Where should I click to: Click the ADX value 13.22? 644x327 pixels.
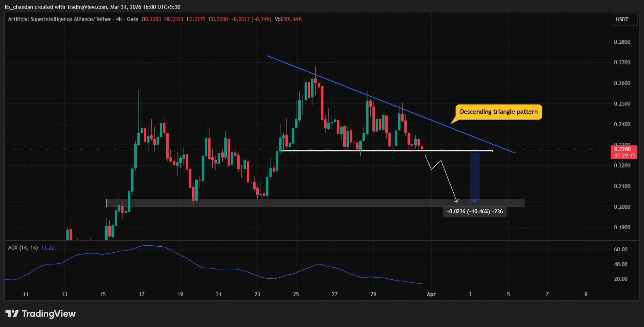[48, 248]
